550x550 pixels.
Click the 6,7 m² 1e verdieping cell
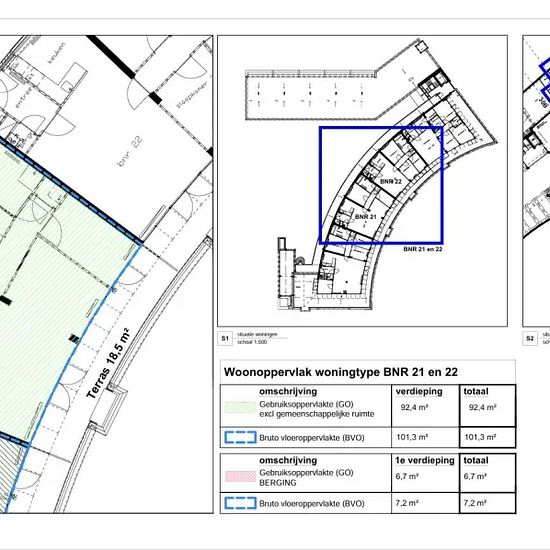[407, 476]
